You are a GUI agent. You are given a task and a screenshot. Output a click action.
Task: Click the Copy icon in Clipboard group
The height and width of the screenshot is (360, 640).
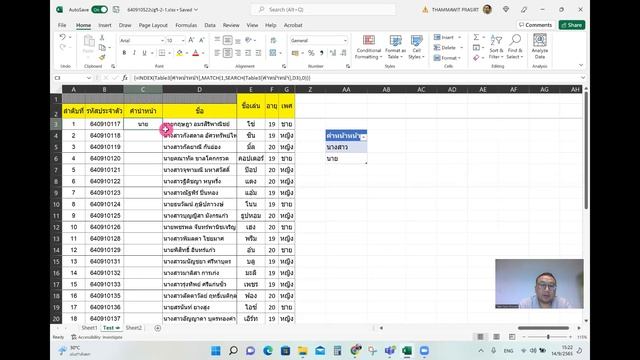[102, 48]
